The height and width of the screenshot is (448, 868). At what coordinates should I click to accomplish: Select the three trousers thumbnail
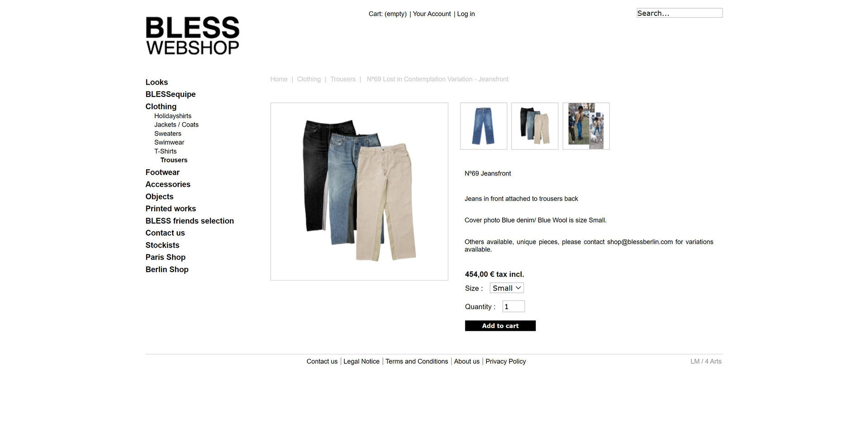tap(535, 126)
